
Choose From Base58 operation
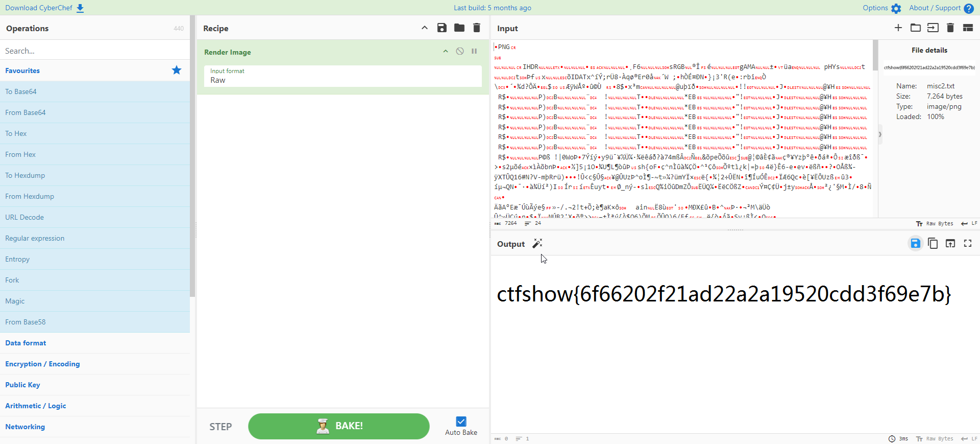click(x=95, y=322)
